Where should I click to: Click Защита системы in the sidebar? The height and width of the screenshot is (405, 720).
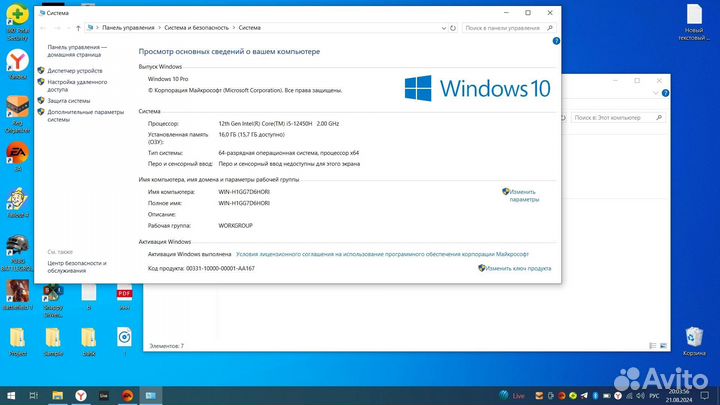click(x=69, y=101)
